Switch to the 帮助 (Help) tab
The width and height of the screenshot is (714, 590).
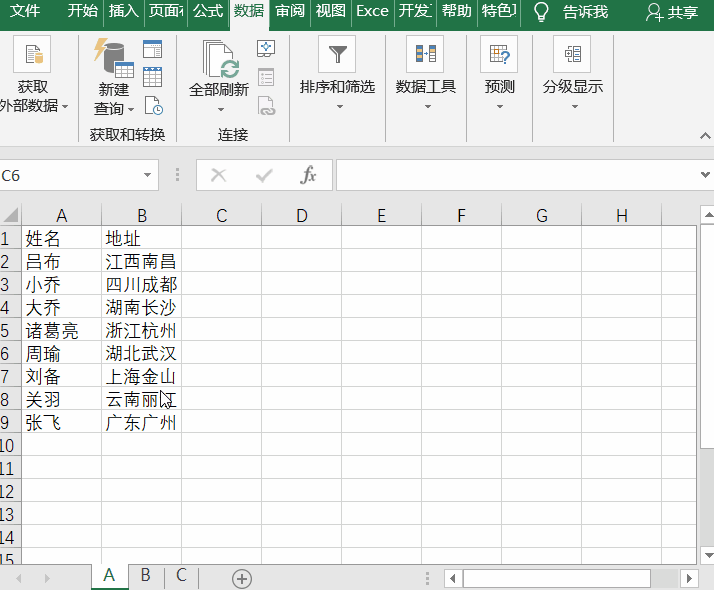pos(457,10)
